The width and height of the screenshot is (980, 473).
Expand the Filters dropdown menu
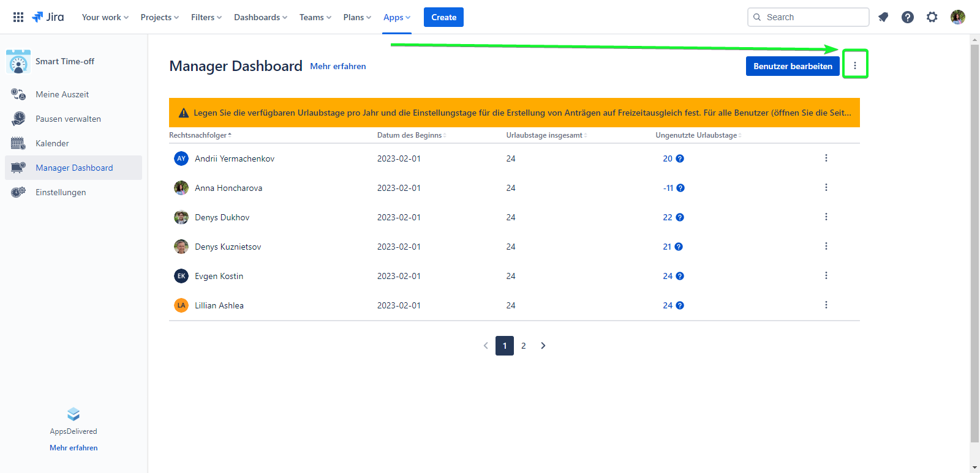206,17
